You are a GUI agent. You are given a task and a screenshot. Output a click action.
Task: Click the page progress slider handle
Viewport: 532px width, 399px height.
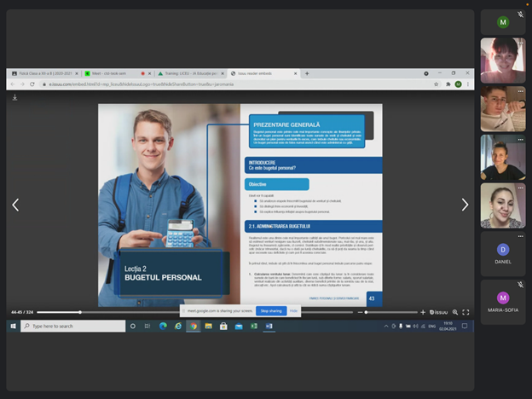pos(80,312)
